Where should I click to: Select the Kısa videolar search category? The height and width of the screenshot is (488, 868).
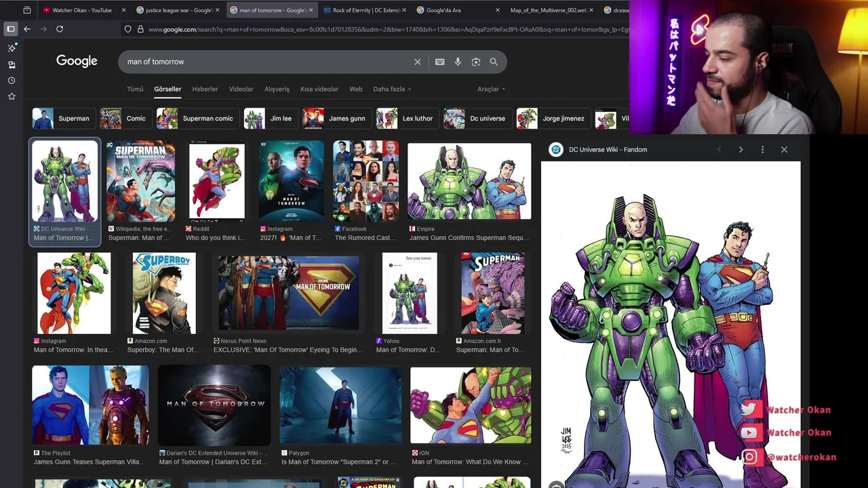point(319,89)
